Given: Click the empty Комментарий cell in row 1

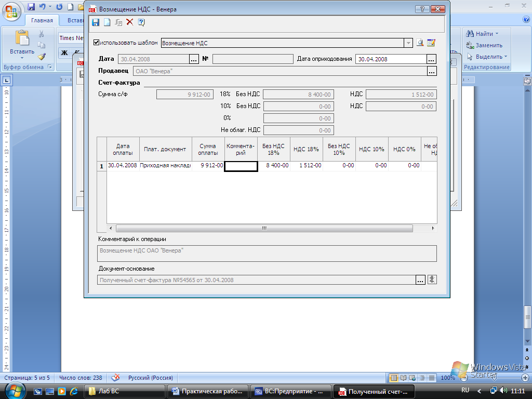Looking at the screenshot, I should point(241,166).
